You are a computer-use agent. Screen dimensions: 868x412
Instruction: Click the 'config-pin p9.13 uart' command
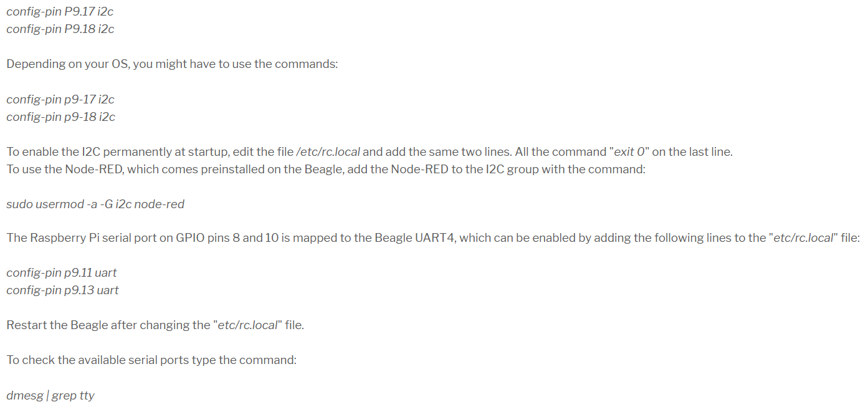62,290
